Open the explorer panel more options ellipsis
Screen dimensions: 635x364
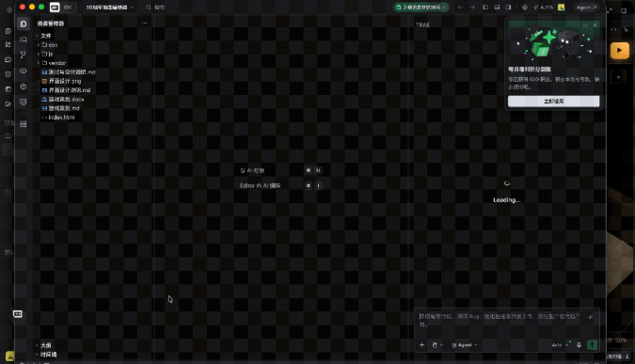[145, 24]
